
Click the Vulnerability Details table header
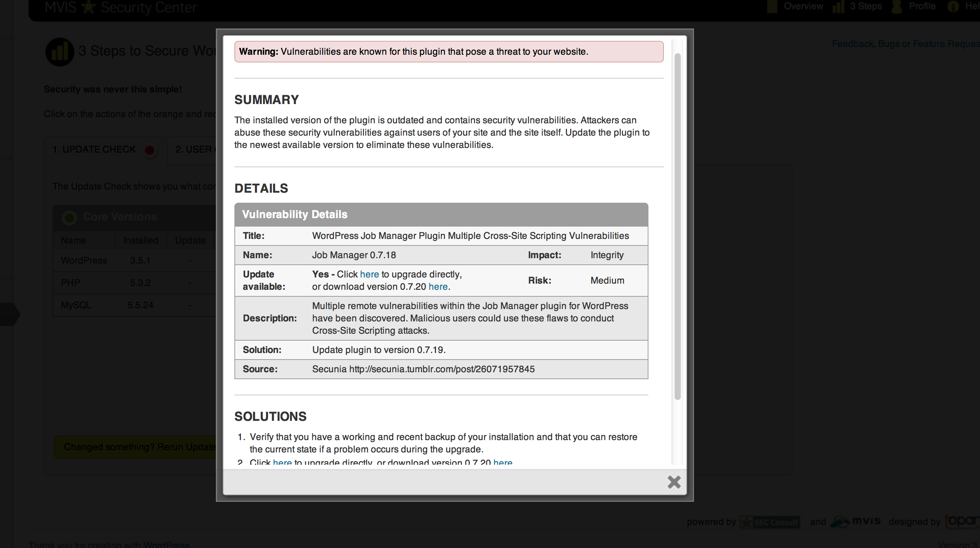tap(441, 215)
